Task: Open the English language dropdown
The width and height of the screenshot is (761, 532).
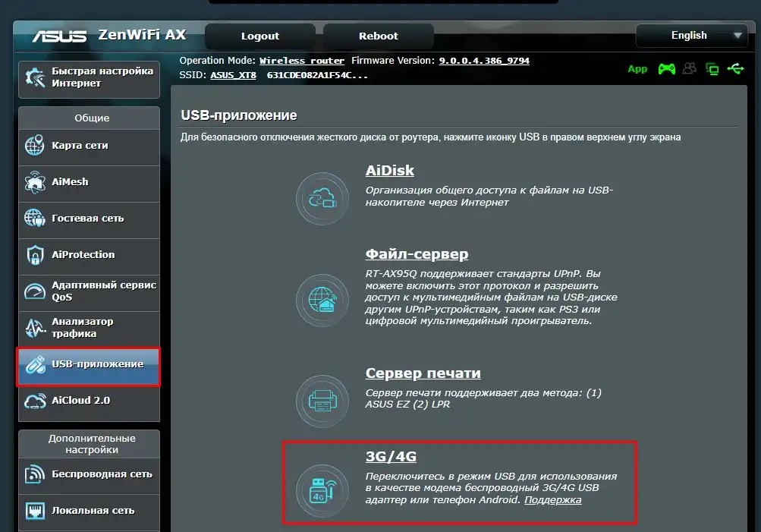Action: (x=690, y=36)
